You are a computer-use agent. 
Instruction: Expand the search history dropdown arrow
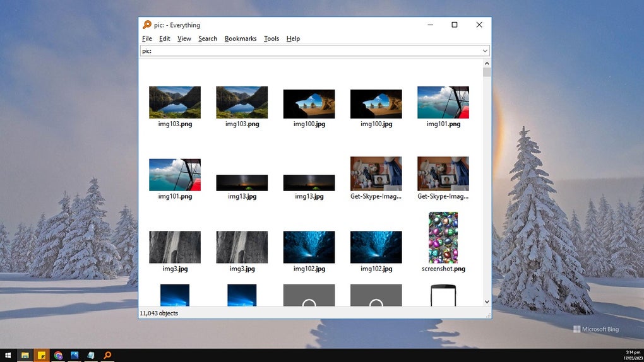(485, 51)
